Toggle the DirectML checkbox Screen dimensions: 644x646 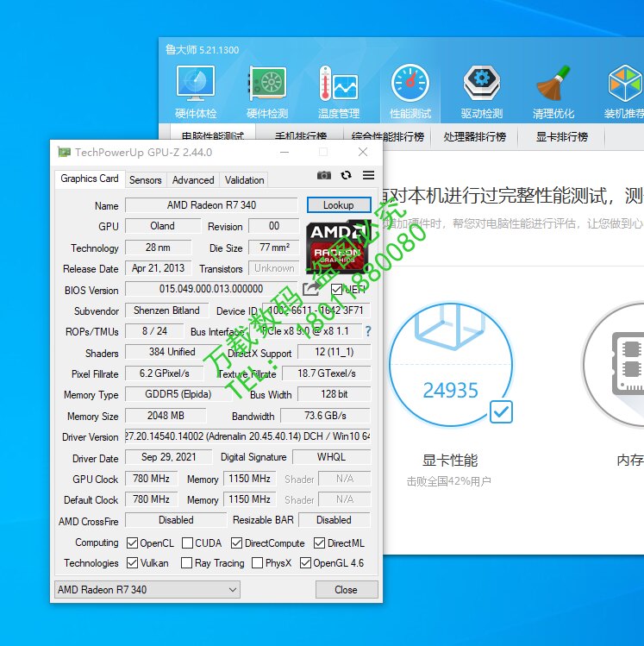tap(319, 543)
